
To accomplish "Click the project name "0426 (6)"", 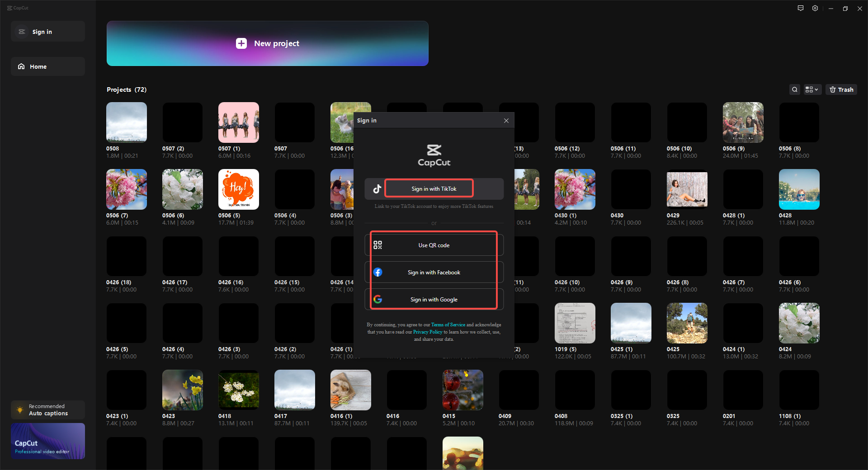I will point(790,282).
